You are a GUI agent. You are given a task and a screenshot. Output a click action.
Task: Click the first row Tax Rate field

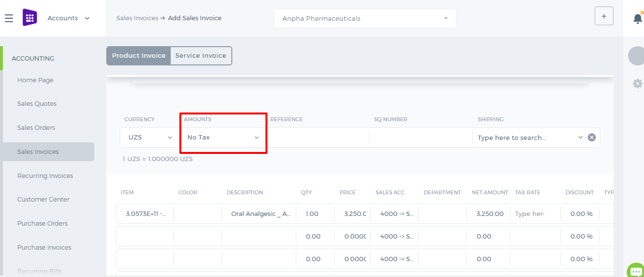(535, 214)
